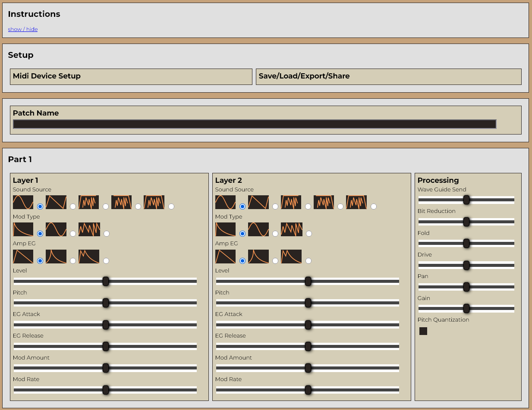Adjust the Fold slider
This screenshot has height=410, width=532.
coord(466,244)
